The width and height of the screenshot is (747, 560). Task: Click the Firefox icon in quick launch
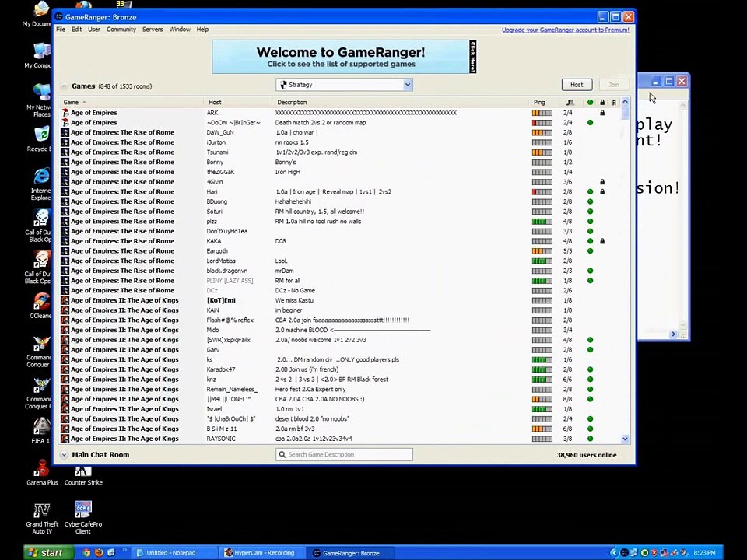99,553
